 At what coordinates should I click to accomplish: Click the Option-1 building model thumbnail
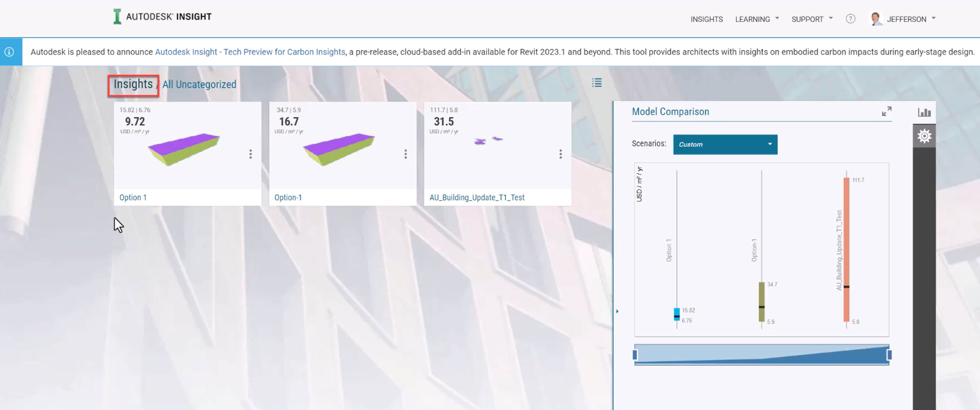[x=339, y=149]
